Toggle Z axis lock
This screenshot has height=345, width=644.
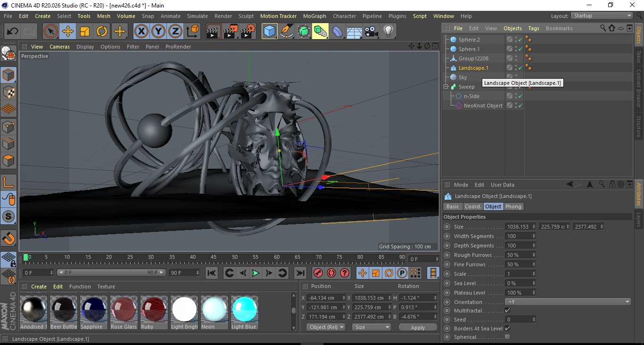point(175,32)
